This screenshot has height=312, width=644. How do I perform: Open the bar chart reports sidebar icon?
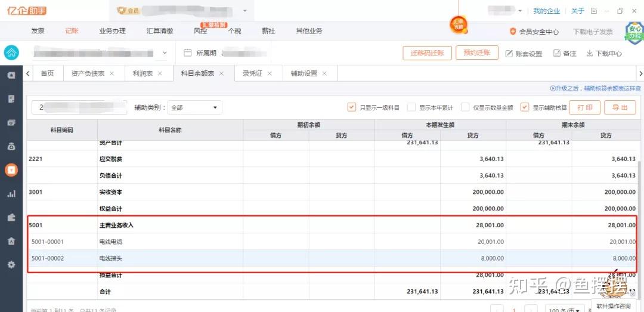11,194
